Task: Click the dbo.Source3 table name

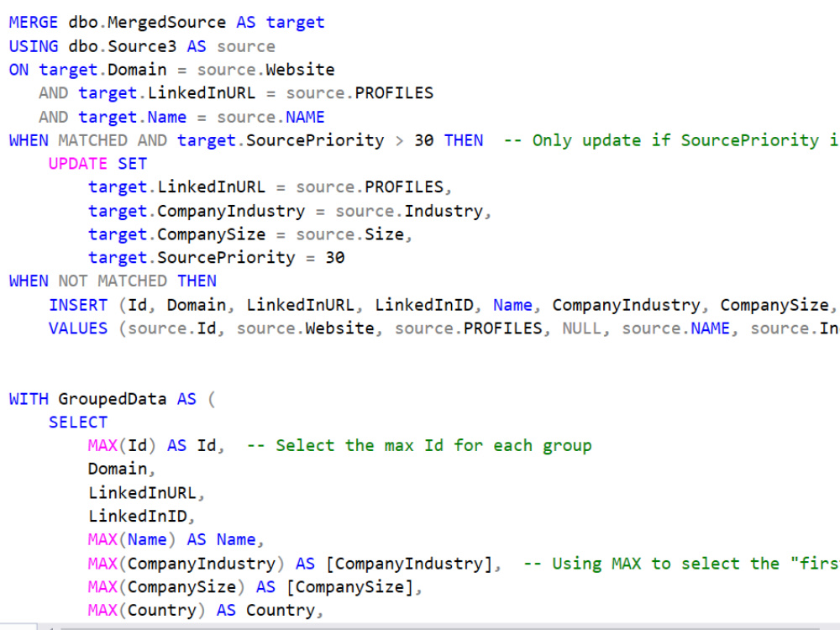Action: coord(122,46)
